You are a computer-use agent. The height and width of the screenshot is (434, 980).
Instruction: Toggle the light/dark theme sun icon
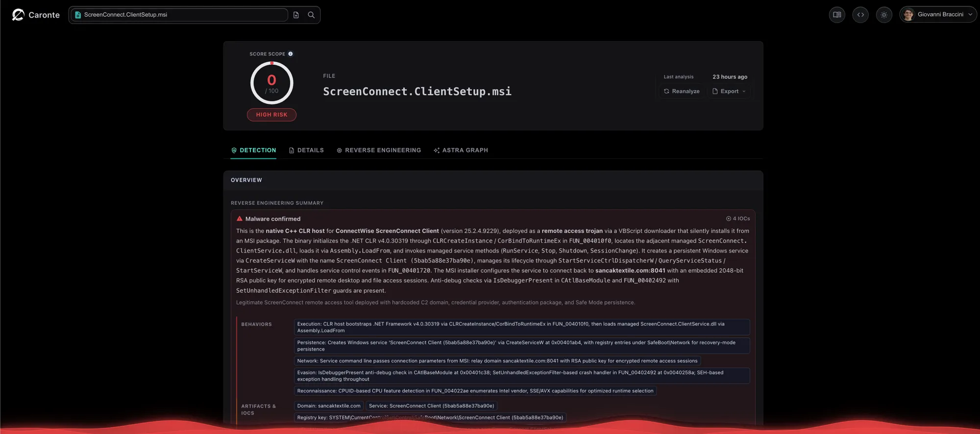tap(884, 15)
